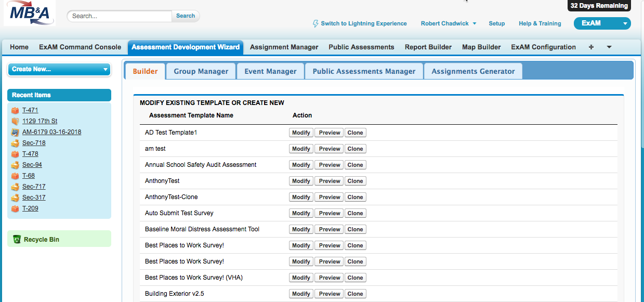Click 32 Days Remaining badge
Viewport: 644px width, 302px height.
pos(599,6)
